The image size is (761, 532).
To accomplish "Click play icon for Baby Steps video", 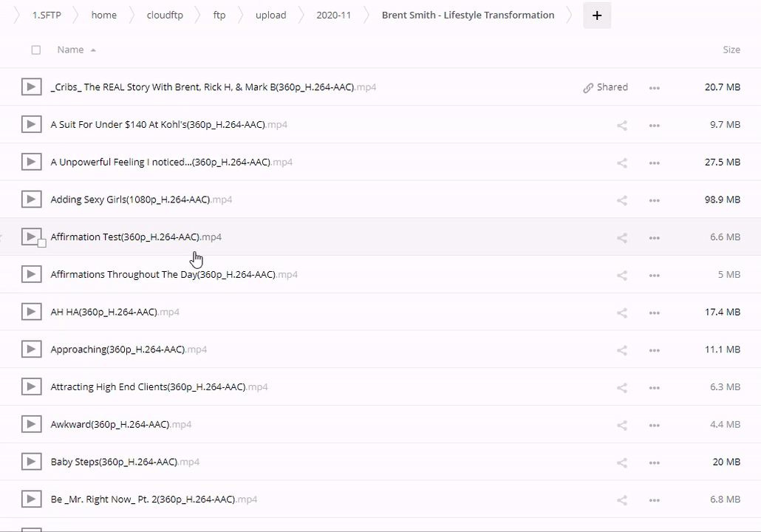I will coord(31,462).
